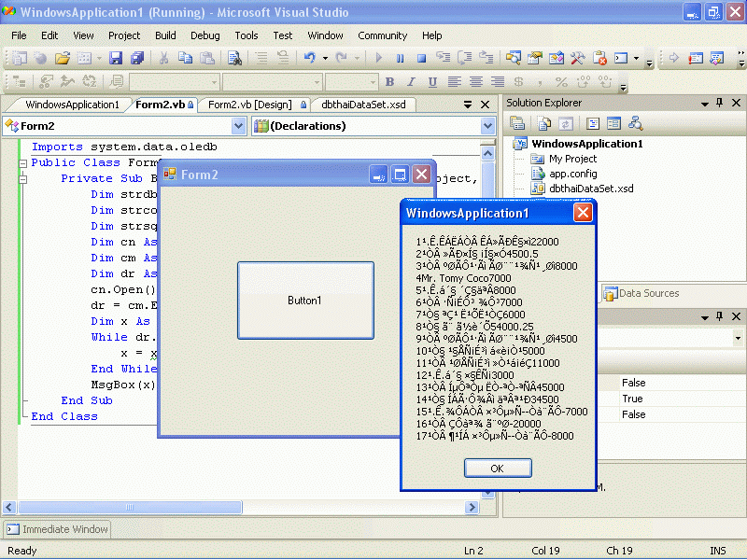
Task: Click View Class Diagram icon in Solution Explorer
Action: point(635,123)
